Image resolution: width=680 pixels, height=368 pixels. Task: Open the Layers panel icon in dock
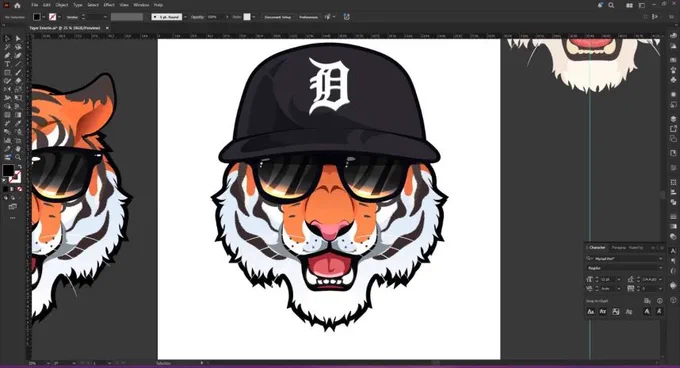coord(673,118)
